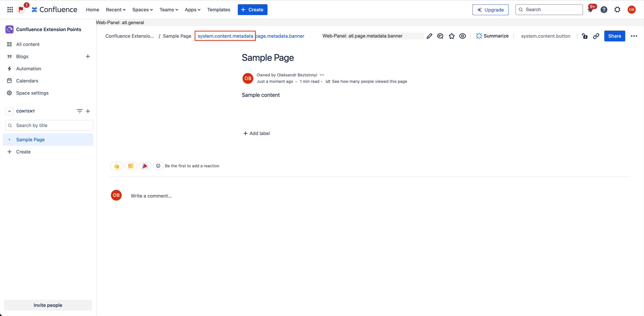Screen dimensions: 644x316
Task: Collapse the CONTENT section chevron
Action: [9, 111]
